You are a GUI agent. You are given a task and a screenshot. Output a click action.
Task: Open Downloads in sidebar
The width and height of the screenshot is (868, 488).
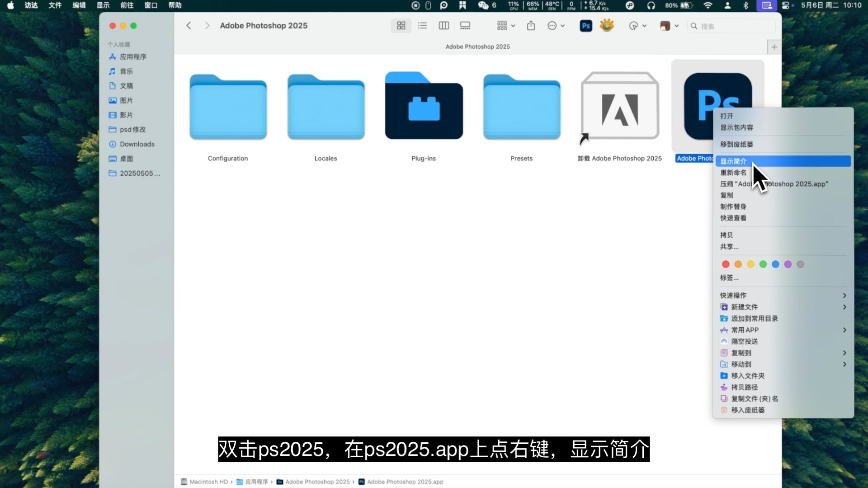137,144
